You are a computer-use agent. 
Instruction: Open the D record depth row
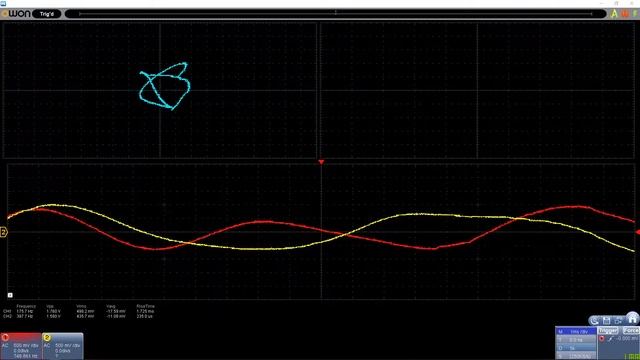[576, 348]
